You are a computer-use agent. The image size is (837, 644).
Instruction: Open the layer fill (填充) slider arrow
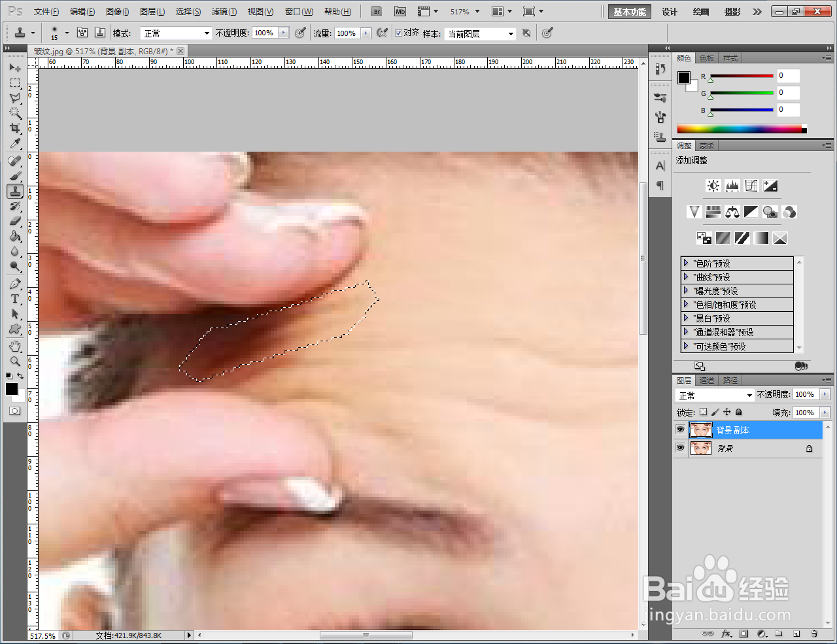(x=825, y=412)
